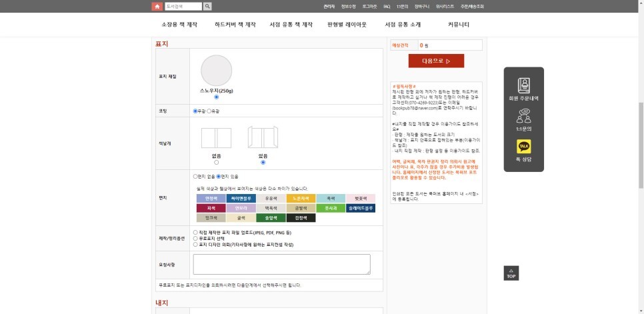The width and height of the screenshot is (644, 314).
Task: Pick the 밍크색 endpaper color
Action: tap(211, 218)
